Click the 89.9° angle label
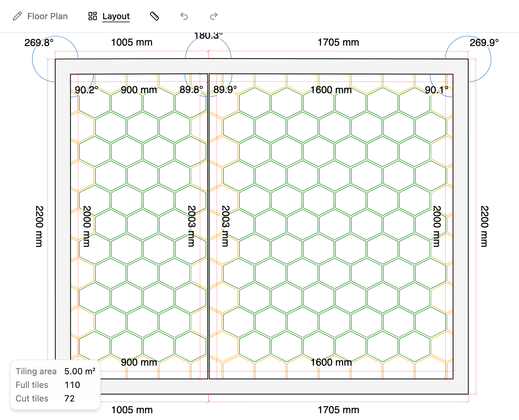 [225, 90]
